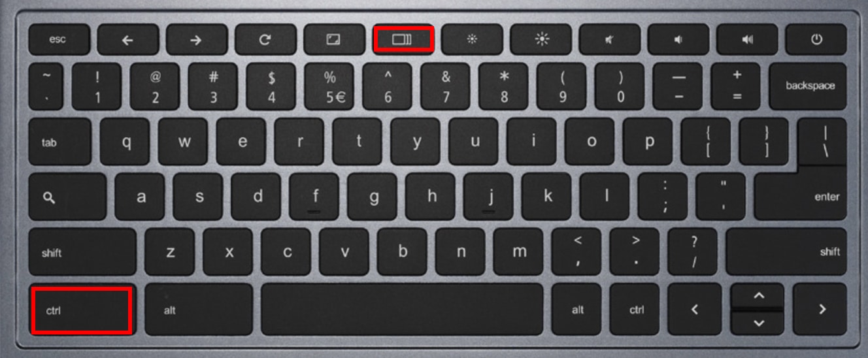The height and width of the screenshot is (358, 868).
Task: Click the mute key
Action: pos(609,40)
